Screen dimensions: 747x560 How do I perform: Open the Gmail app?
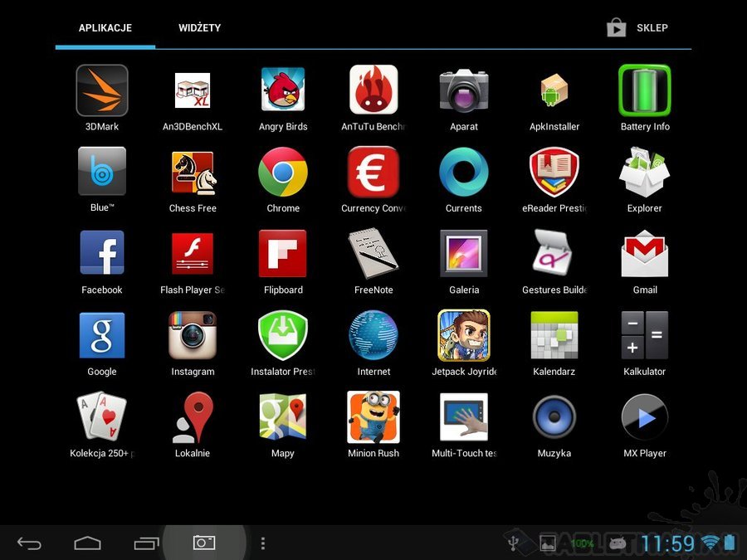pos(645,253)
